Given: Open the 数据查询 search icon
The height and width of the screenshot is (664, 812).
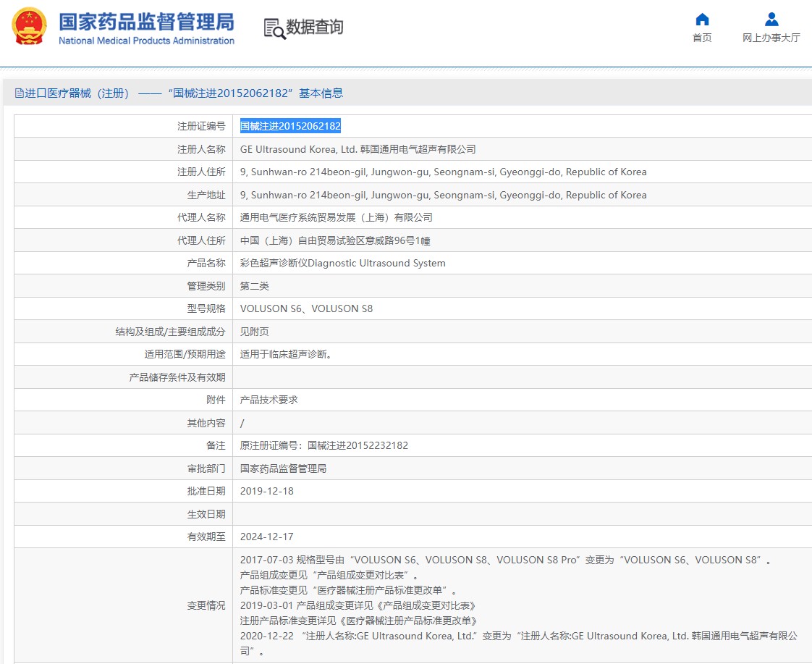Looking at the screenshot, I should pyautogui.click(x=274, y=28).
